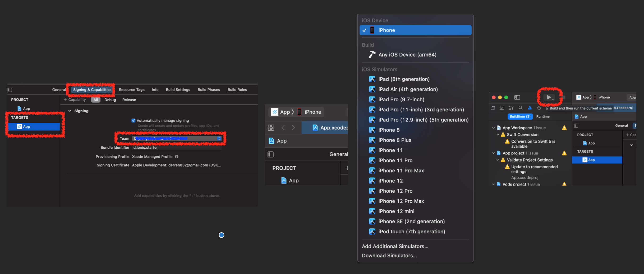The height and width of the screenshot is (274, 644).
Task: Click Bundle Identifier field d.ionic.starter
Action: pyautogui.click(x=177, y=148)
